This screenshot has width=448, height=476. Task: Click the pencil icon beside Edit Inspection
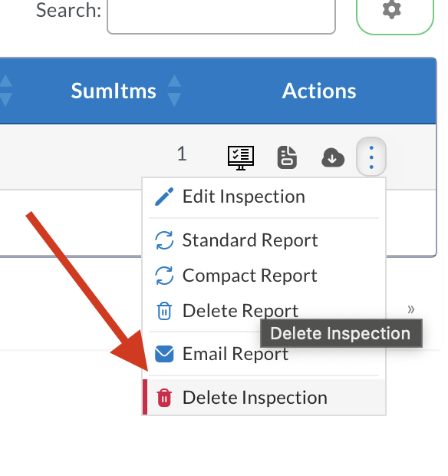tap(164, 197)
